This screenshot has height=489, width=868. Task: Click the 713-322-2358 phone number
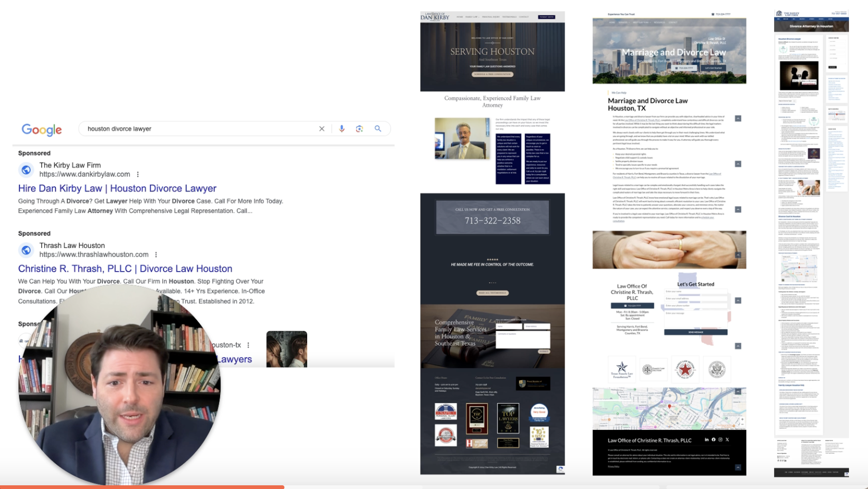click(x=492, y=221)
